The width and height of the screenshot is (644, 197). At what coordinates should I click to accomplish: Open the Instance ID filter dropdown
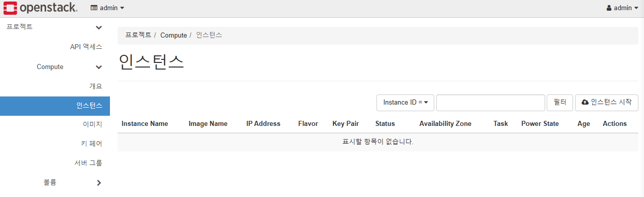pos(405,103)
